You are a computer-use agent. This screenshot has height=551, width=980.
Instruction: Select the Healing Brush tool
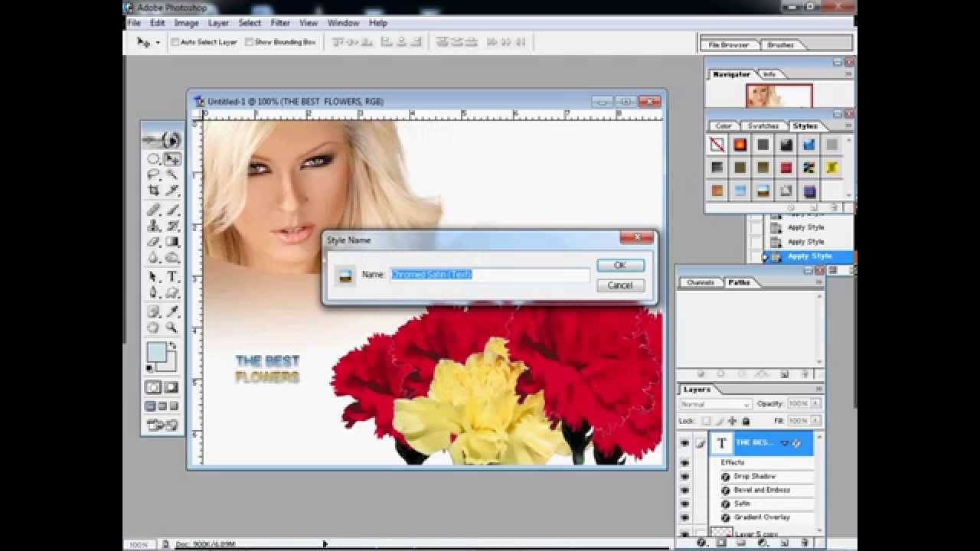pos(153,210)
